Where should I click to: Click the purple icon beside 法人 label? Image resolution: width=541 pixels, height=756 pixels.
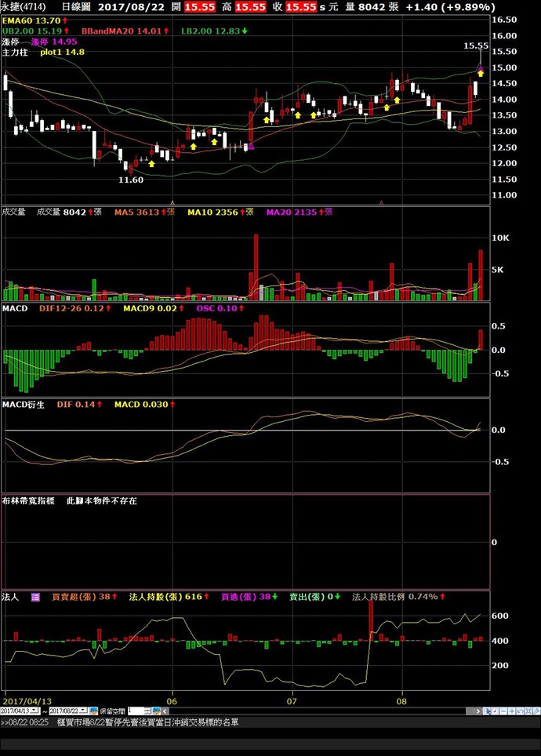(x=35, y=598)
